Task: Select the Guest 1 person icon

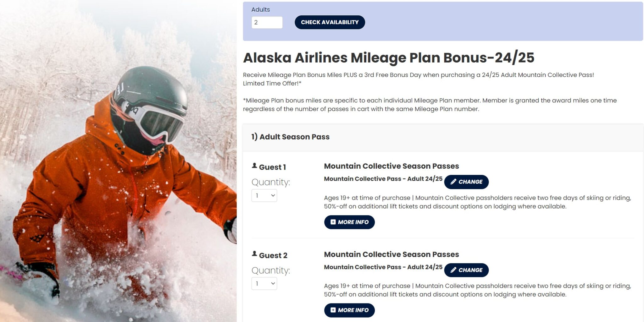Action: pos(254,165)
